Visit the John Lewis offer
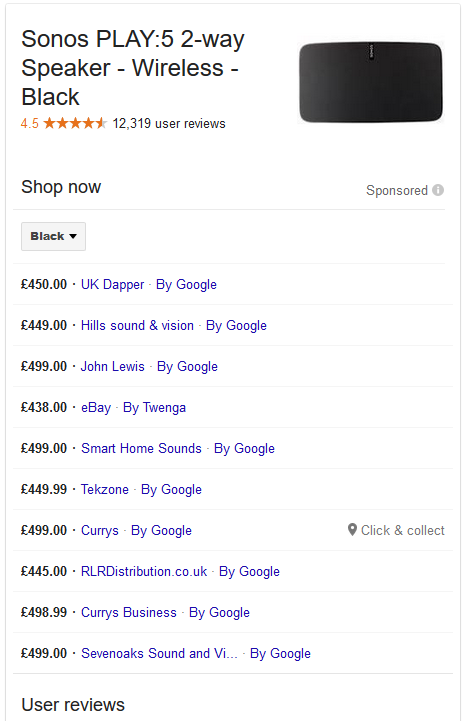The image size is (467, 721). [113, 366]
